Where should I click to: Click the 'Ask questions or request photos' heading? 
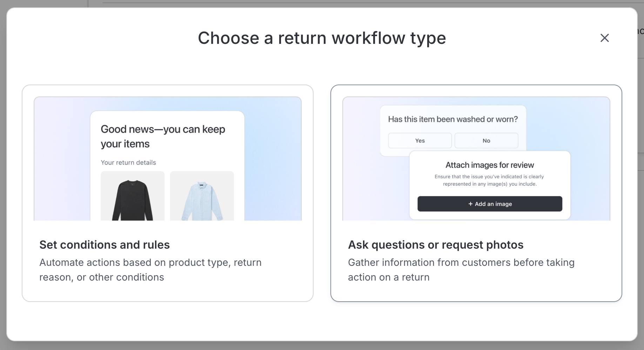(435, 245)
